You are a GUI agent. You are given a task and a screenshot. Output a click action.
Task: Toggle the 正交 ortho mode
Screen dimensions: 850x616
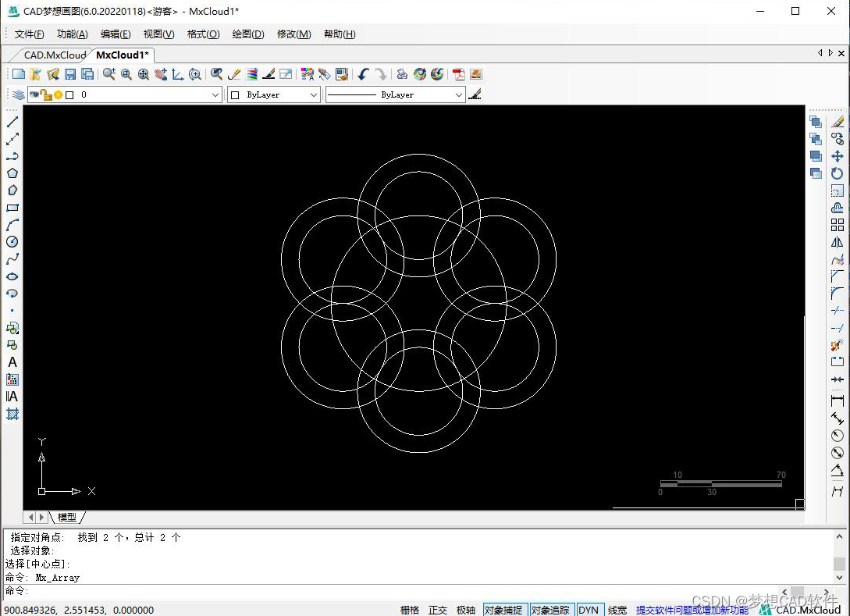(437, 610)
